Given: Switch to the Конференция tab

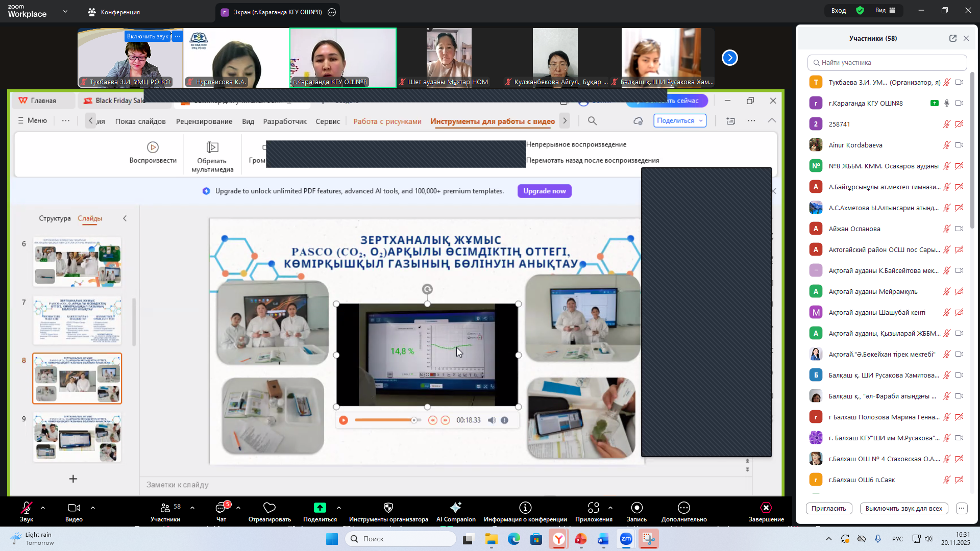Looking at the screenshot, I should pos(114,12).
